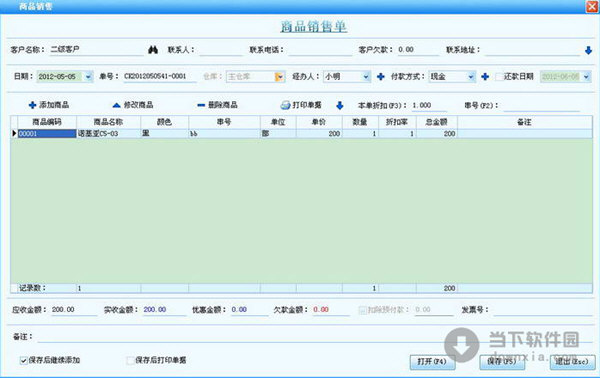Click the 添加商品 label

pyautogui.click(x=54, y=105)
